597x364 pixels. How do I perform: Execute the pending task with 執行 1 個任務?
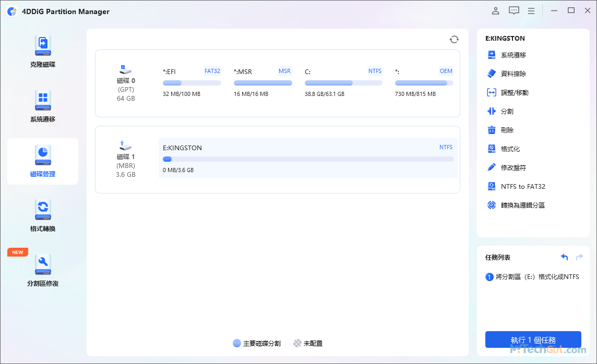tap(533, 339)
